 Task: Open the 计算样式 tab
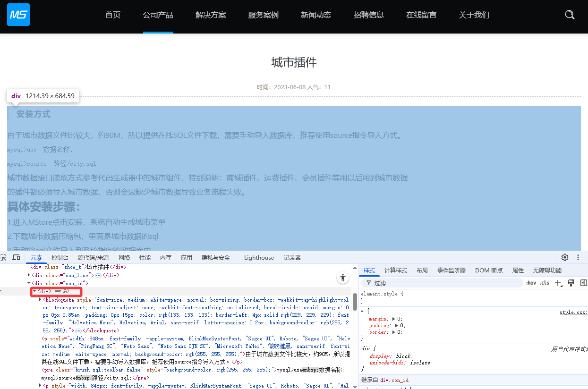395,270
